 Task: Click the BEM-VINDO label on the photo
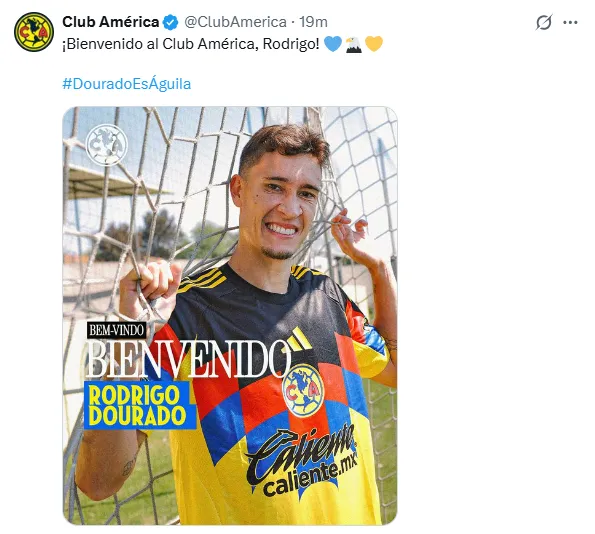pyautogui.click(x=116, y=330)
